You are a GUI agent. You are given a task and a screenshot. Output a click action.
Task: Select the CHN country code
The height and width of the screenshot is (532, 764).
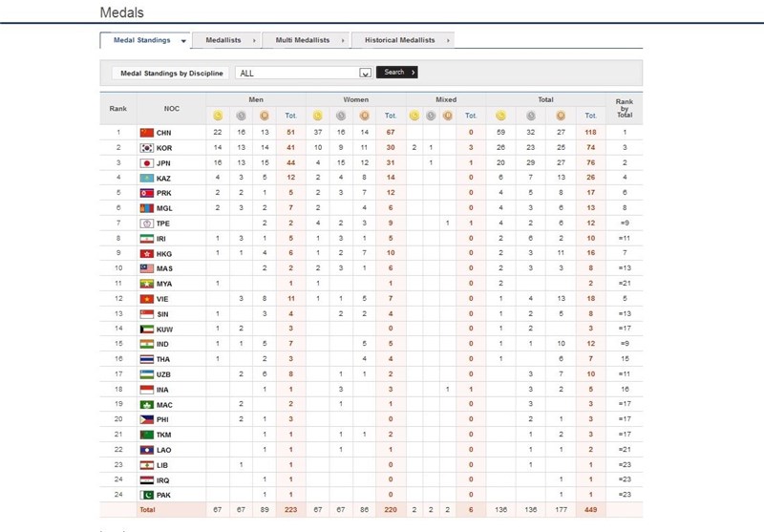(164, 133)
